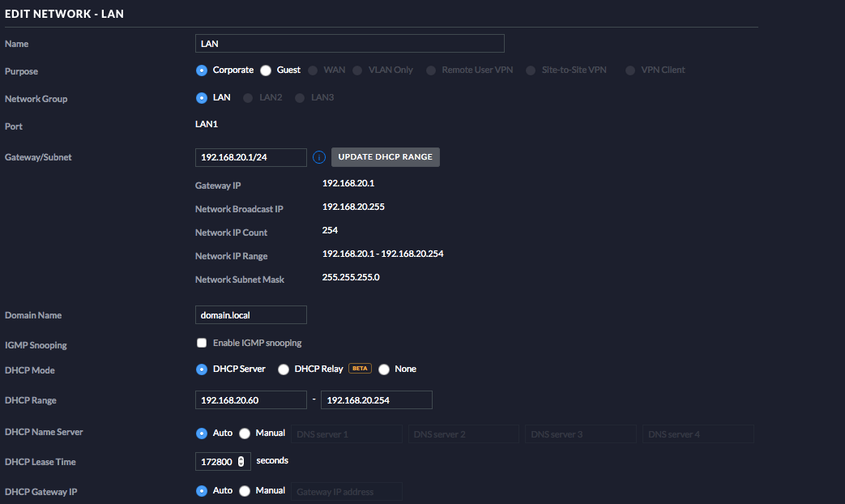
Task: Choose the VLAN Only purpose option
Action: click(x=357, y=70)
